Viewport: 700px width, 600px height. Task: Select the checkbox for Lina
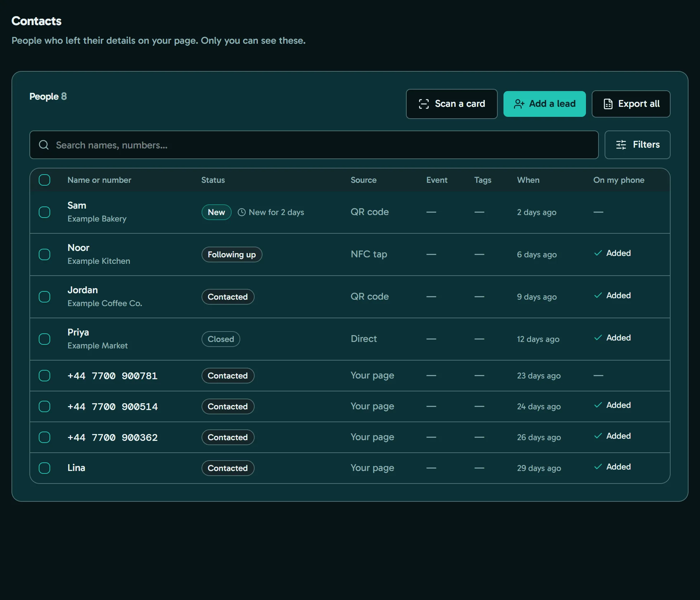(x=44, y=468)
